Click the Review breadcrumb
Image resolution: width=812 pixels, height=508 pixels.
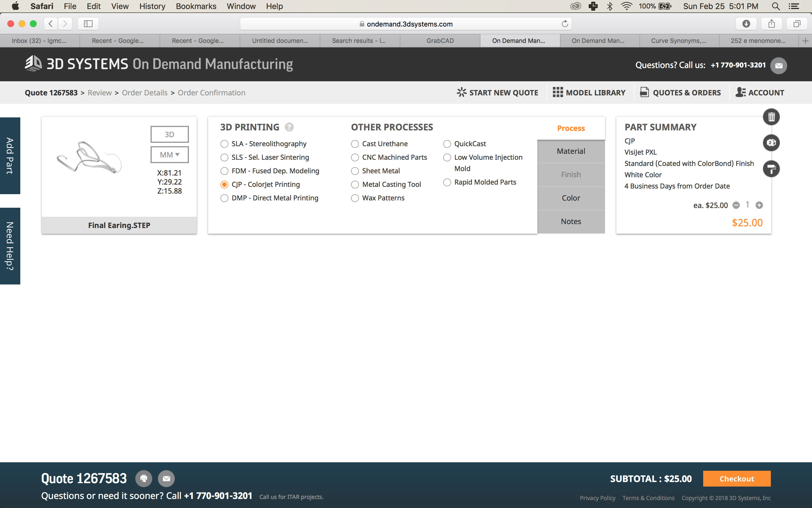[100, 93]
